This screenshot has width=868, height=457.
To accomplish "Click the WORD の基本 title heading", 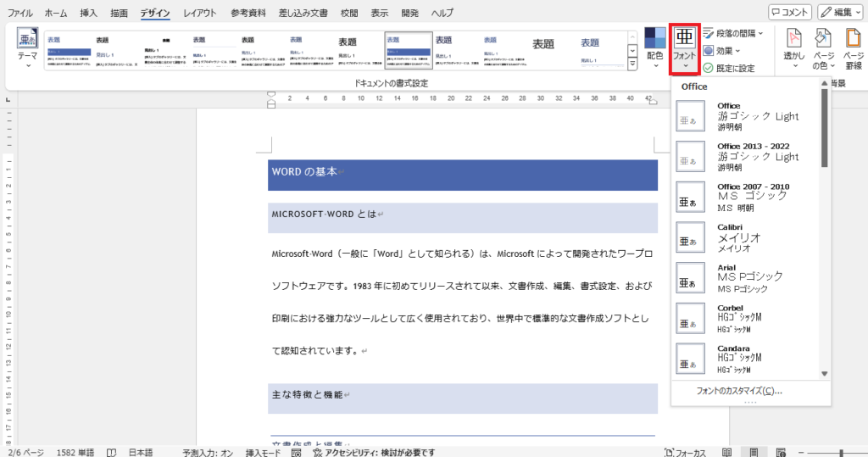I will 304,172.
